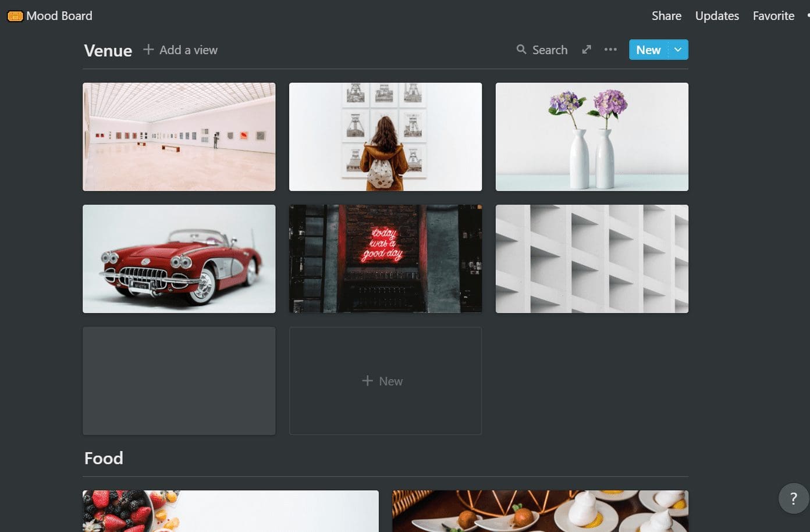Image resolution: width=810 pixels, height=532 pixels.
Task: Favorite the Mood Board page
Action: [x=773, y=16]
